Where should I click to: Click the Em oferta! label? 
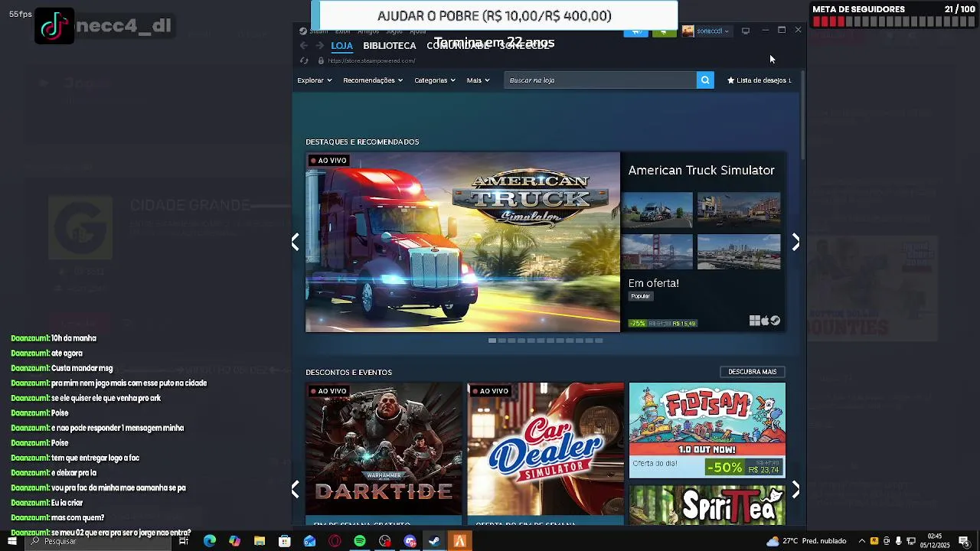click(654, 283)
